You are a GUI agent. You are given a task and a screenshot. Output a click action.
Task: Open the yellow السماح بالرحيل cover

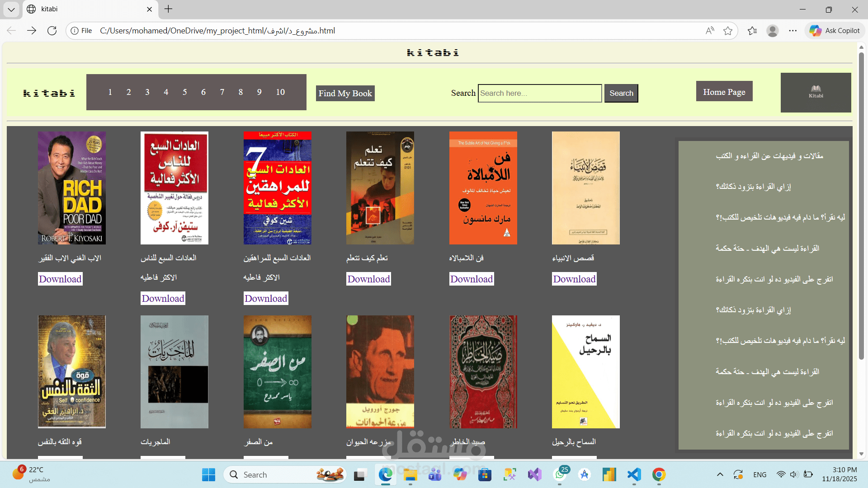click(586, 372)
